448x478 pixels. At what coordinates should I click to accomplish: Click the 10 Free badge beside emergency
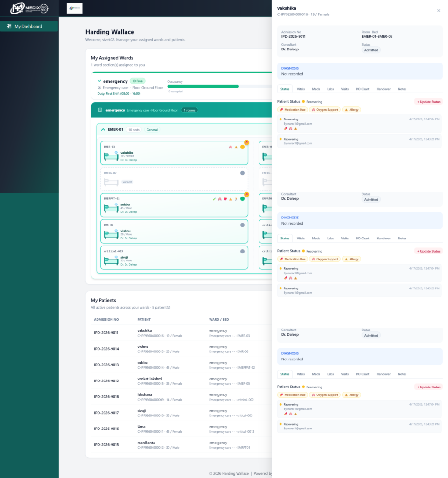pos(138,81)
